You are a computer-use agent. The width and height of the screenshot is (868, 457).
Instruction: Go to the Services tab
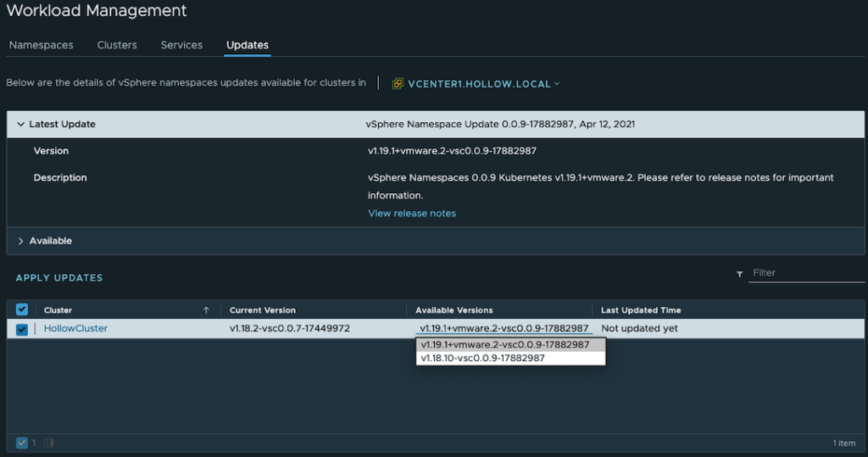click(x=181, y=45)
